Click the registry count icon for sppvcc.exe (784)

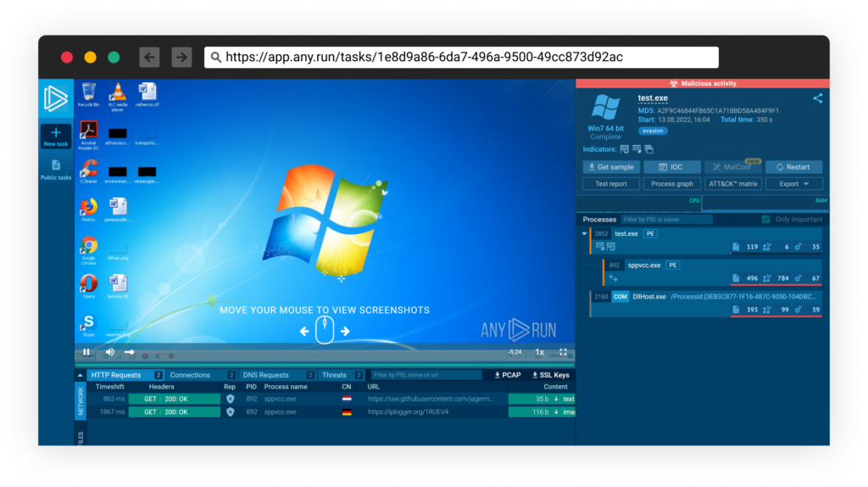(x=766, y=278)
